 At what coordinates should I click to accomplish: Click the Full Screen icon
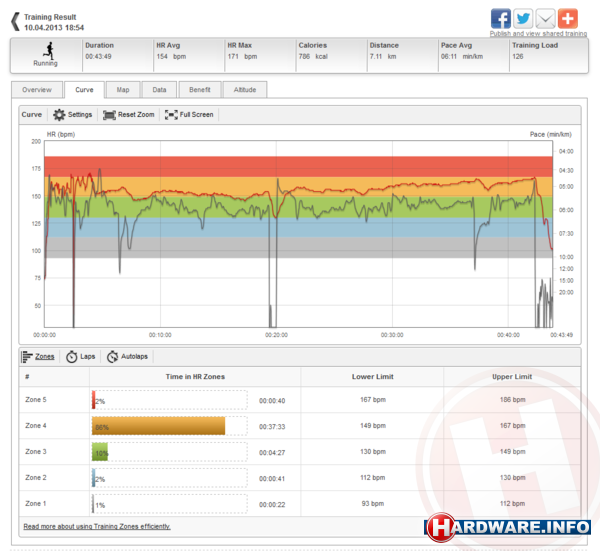coord(171,115)
